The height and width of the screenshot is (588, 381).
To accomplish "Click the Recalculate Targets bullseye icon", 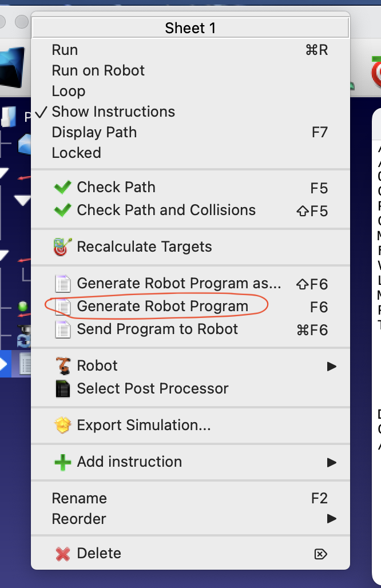I will (x=62, y=247).
